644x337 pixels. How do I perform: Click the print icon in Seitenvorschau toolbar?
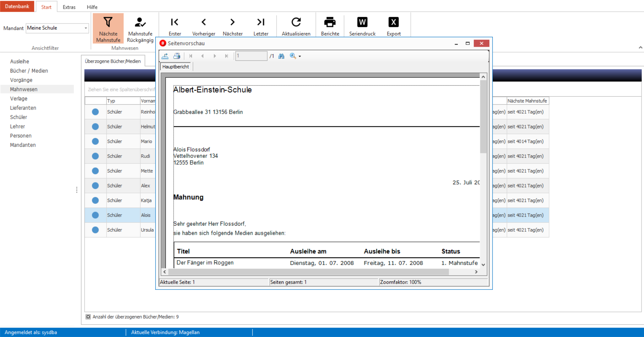[177, 56]
